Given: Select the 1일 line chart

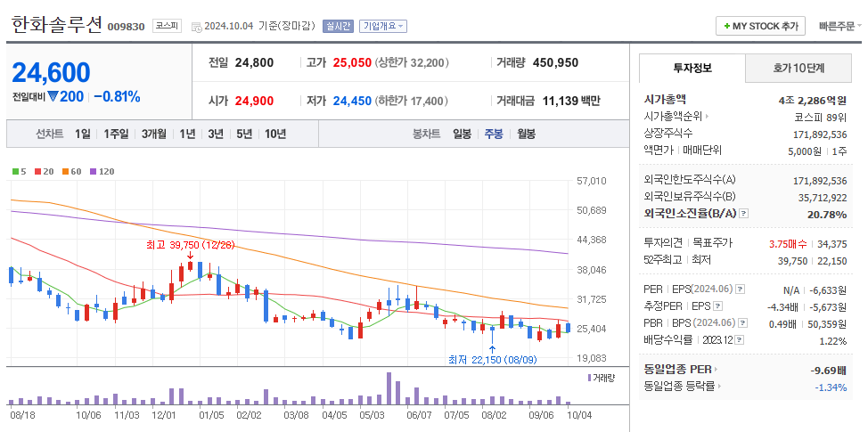Looking at the screenshot, I should [x=83, y=134].
